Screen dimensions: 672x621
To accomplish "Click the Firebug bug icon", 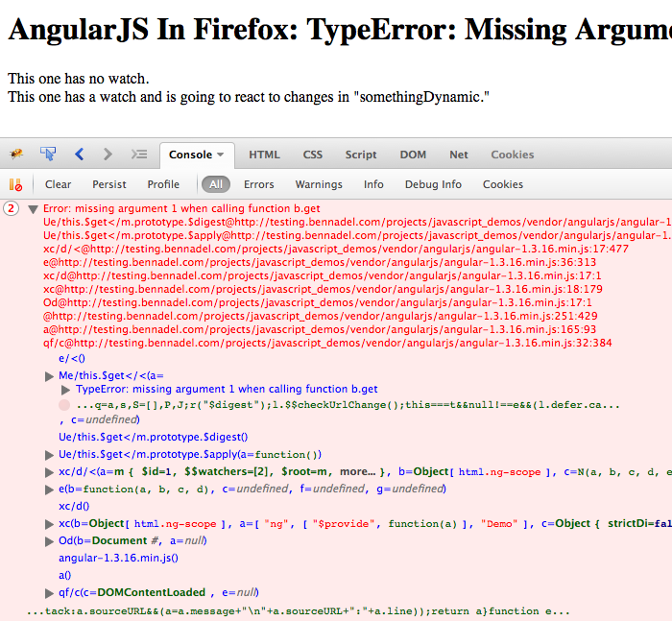I will coord(16,154).
